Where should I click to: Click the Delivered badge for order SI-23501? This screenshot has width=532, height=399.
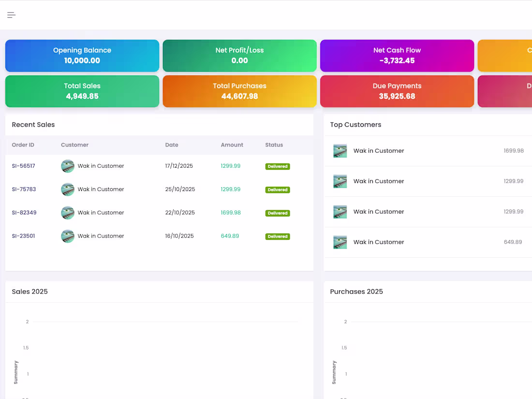(277, 236)
